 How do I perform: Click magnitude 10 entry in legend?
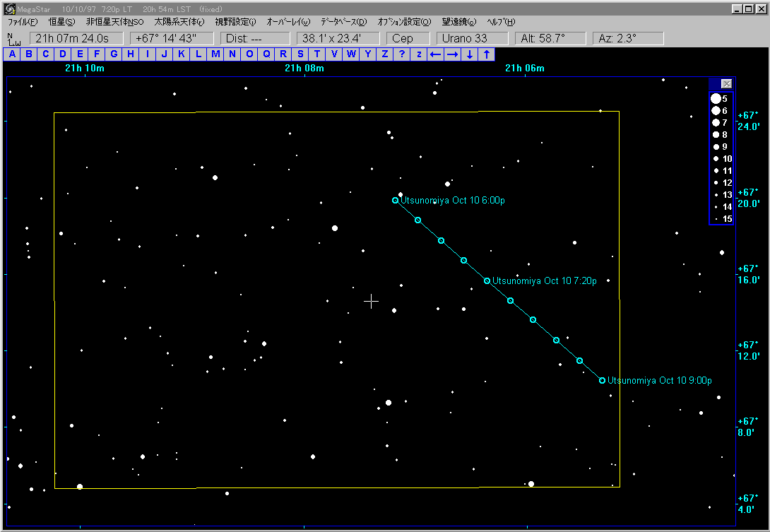(x=723, y=159)
